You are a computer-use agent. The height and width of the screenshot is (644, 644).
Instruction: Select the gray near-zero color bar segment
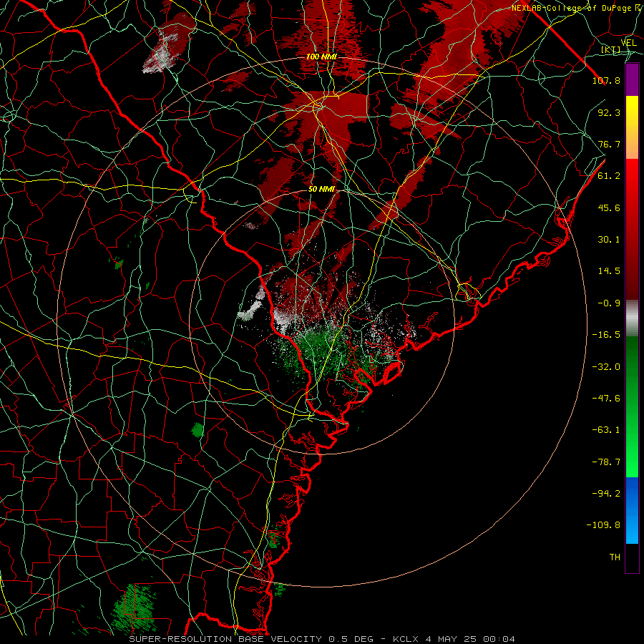tap(632, 318)
